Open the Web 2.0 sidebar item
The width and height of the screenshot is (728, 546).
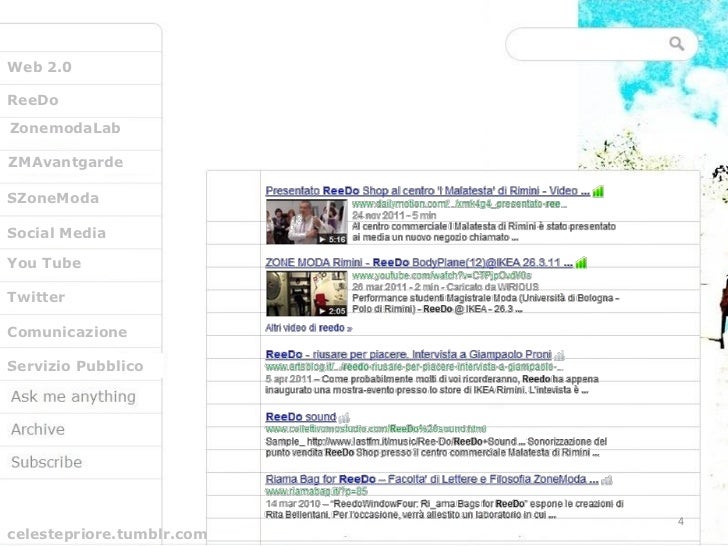pyautogui.click(x=39, y=67)
